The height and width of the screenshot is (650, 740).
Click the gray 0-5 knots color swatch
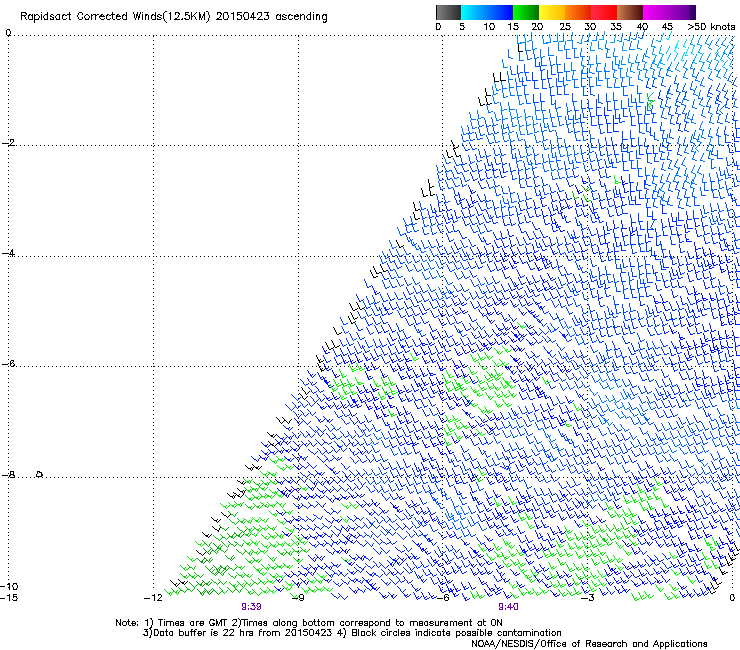tap(448, 12)
